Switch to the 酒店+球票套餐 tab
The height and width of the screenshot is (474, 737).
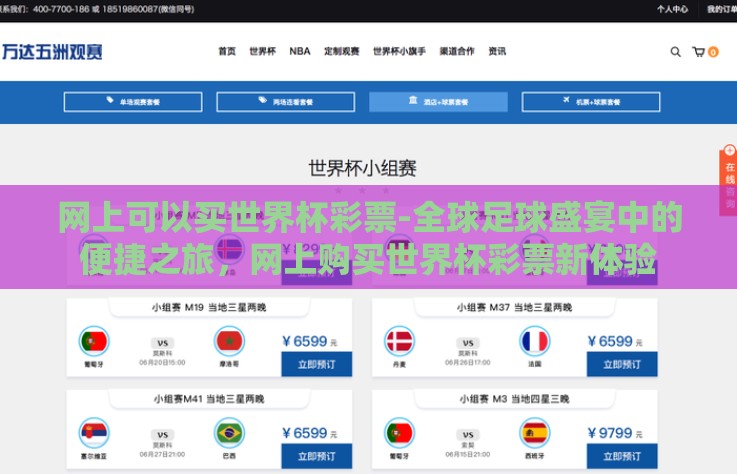pos(438,102)
